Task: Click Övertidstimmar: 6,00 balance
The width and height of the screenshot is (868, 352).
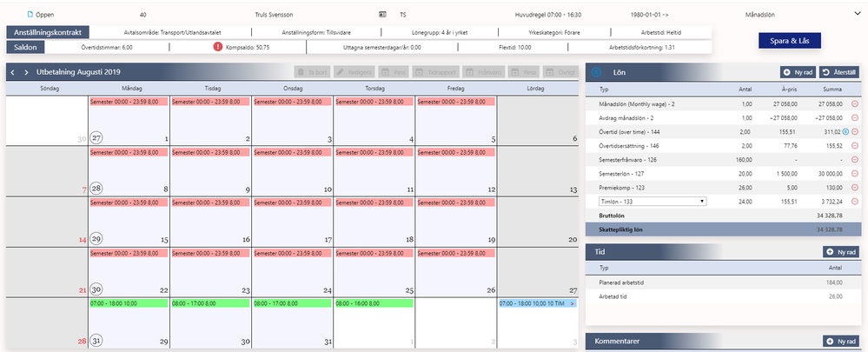Action: pos(106,47)
